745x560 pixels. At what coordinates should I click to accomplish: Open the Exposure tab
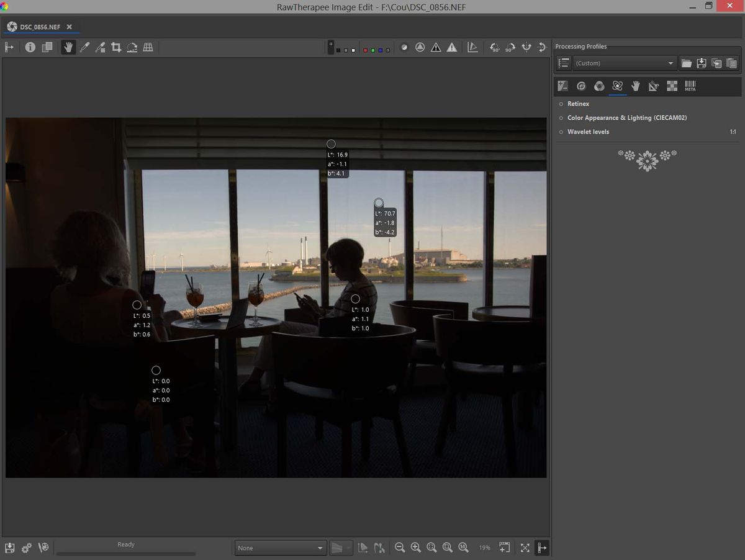[563, 86]
